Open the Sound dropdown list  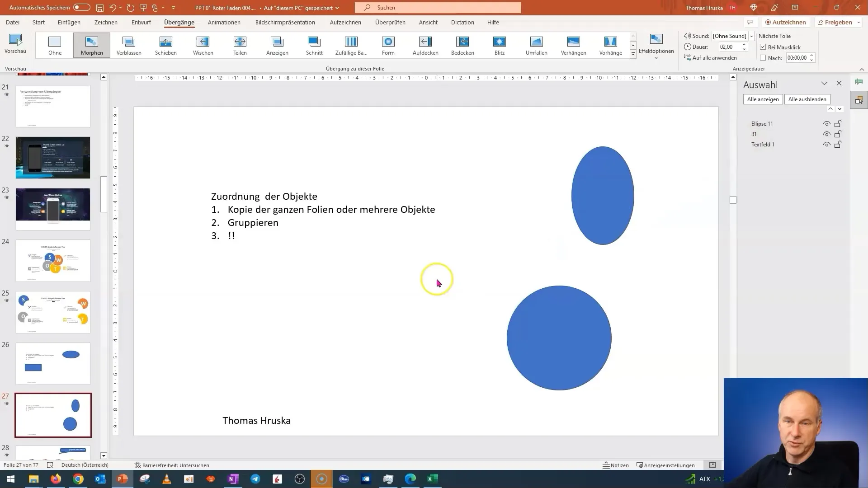(x=751, y=36)
